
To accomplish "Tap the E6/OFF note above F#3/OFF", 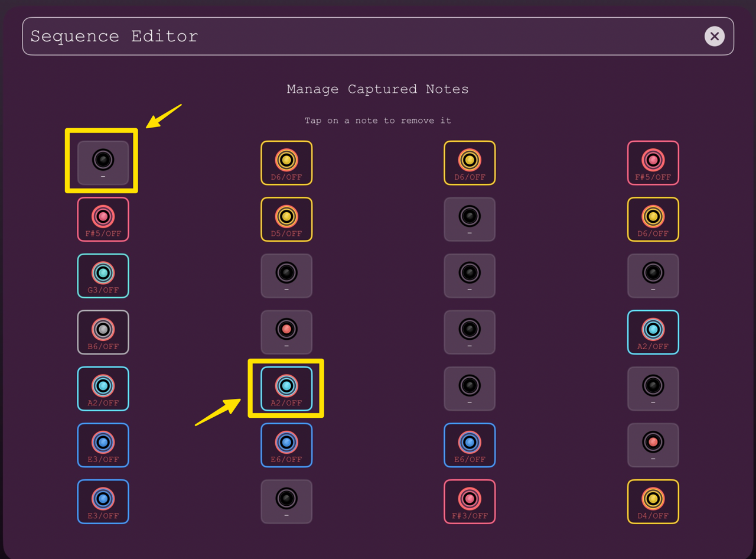I will tap(470, 445).
